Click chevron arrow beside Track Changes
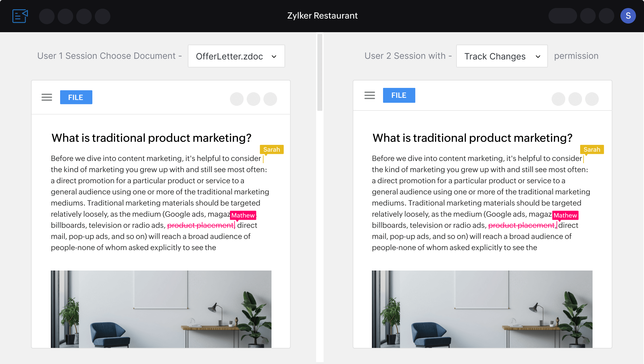This screenshot has height=364, width=644. click(538, 57)
